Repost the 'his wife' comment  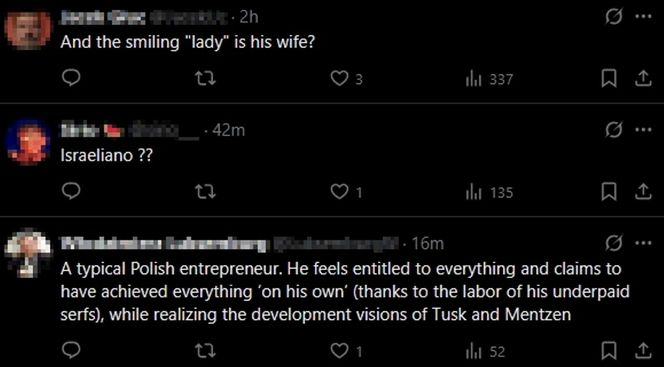tap(208, 79)
